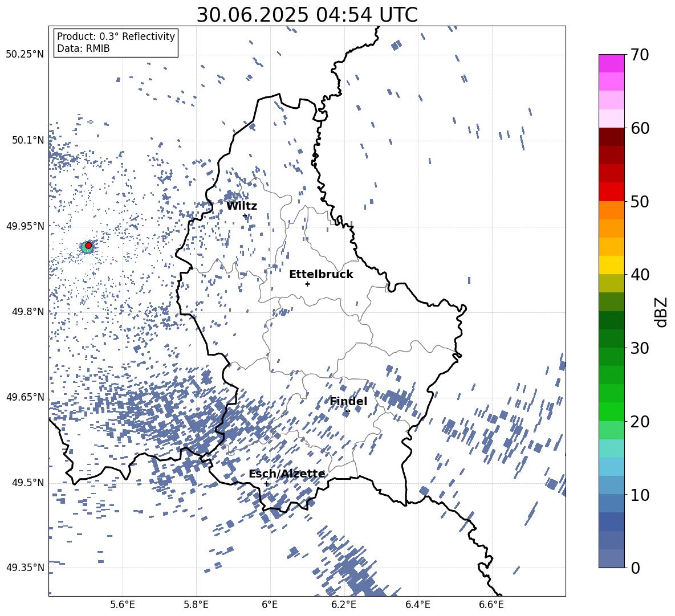Click the Findel station label
Viewport: 675px width, 616px height.
click(x=348, y=401)
